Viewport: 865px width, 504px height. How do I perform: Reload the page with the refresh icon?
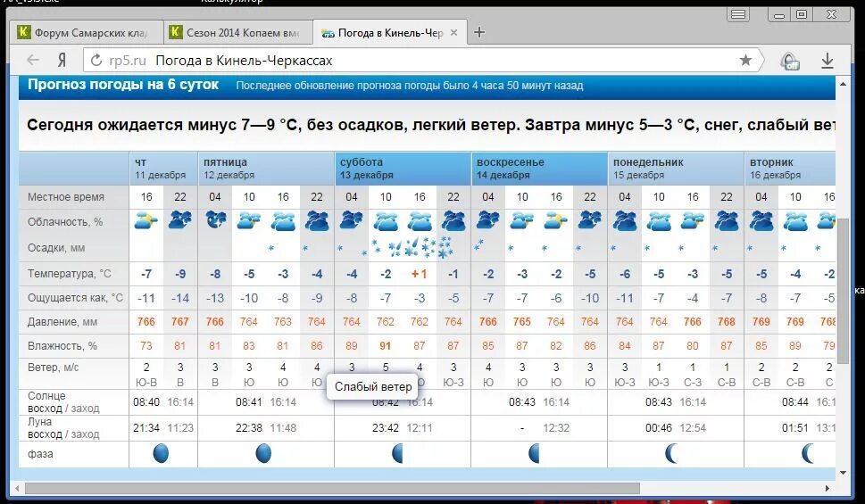[x=96, y=60]
